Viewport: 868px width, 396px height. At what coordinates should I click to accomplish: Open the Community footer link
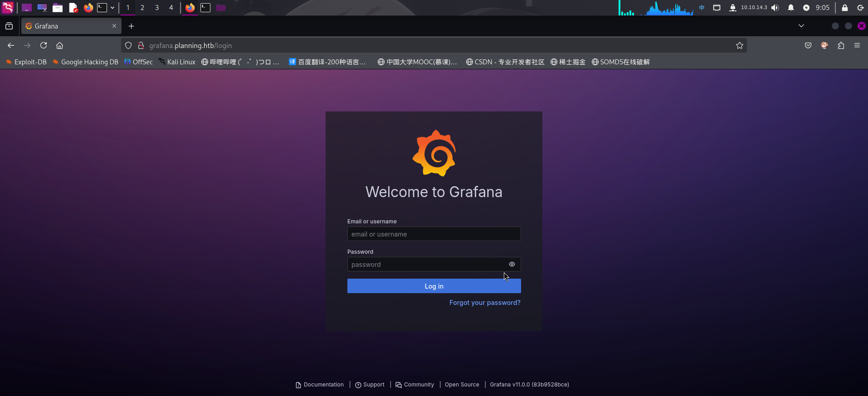414,385
